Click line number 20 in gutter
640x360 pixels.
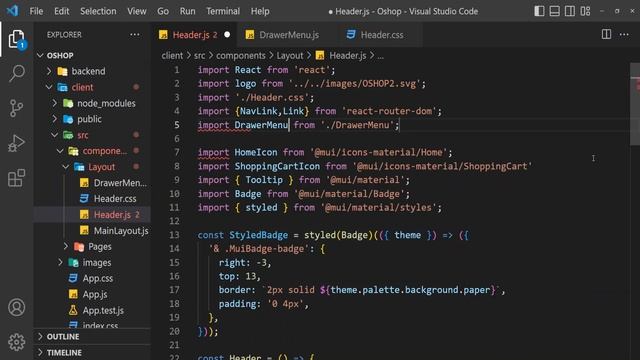[174, 331]
